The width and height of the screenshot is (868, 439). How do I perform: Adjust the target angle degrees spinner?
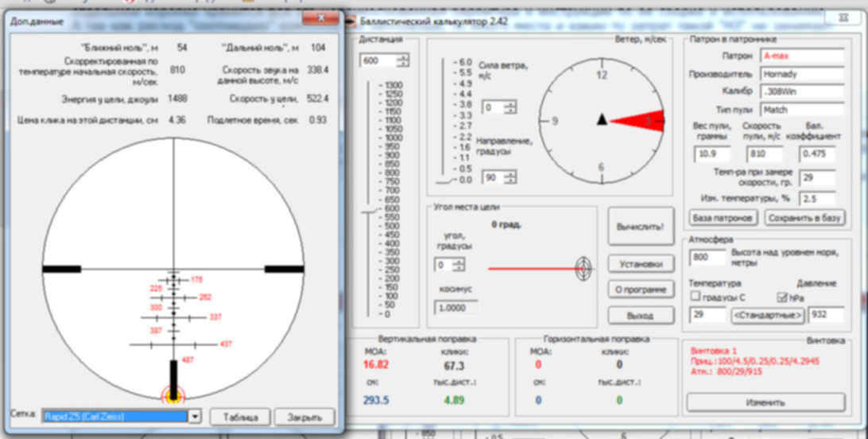pos(459,264)
